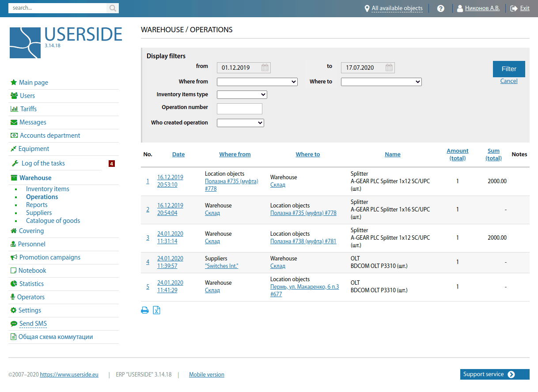Open the 'Inventory items type' dropdown
Image resolution: width=538 pixels, height=392 pixels.
click(242, 94)
